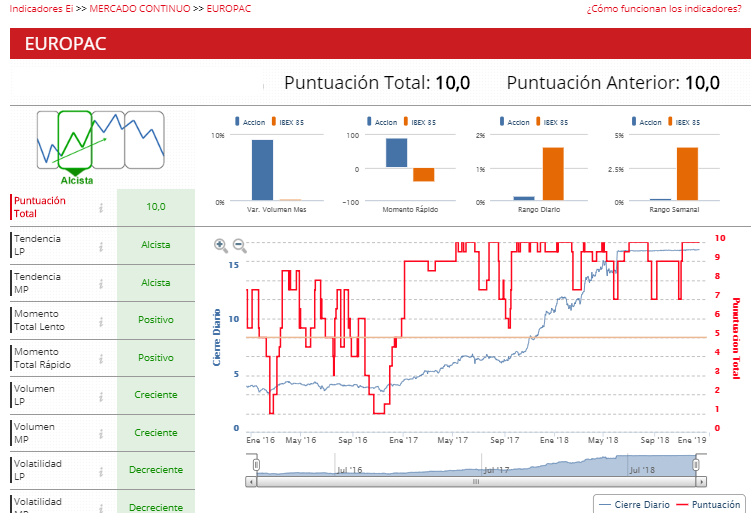This screenshot has width=753, height=513.
Task: Toggle Puntuación series in legend
Action: click(708, 504)
